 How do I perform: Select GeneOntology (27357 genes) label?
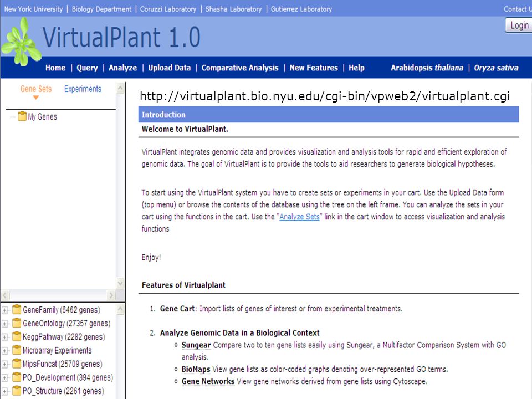pos(66,323)
